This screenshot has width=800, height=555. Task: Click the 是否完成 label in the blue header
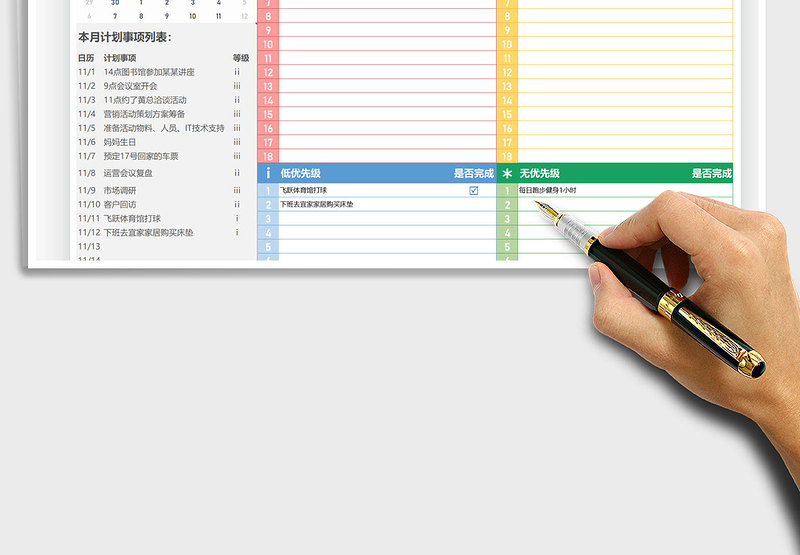point(473,173)
